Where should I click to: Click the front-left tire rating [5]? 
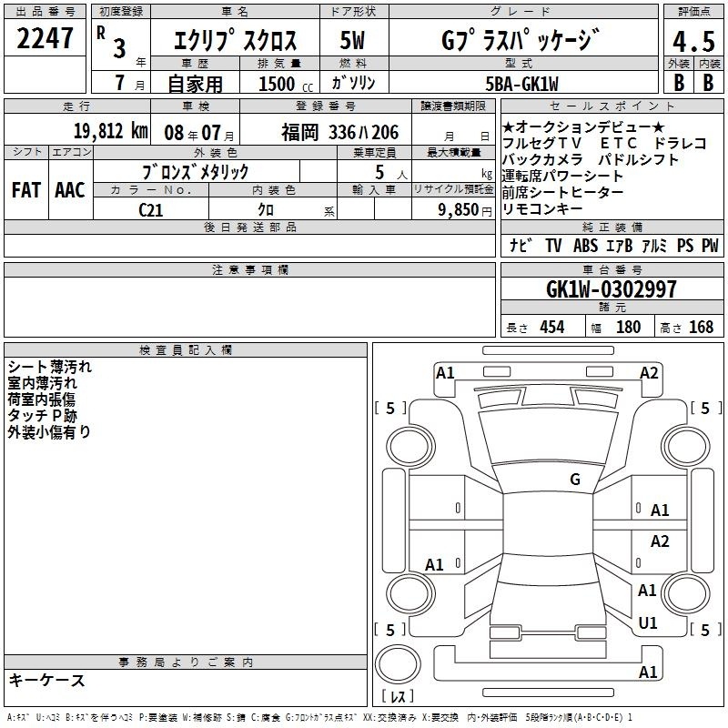tap(390, 409)
